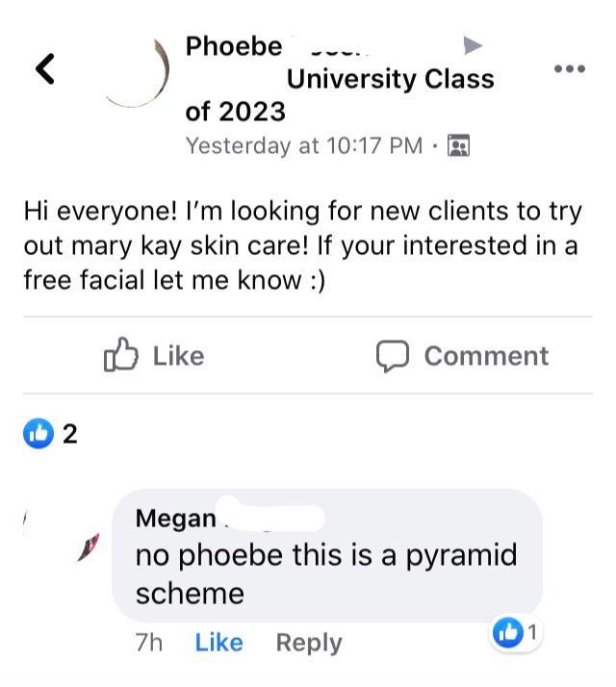Viewport: 616px width, 687px height.
Task: Like Megan's pyramid scheme comment
Action: point(218,643)
